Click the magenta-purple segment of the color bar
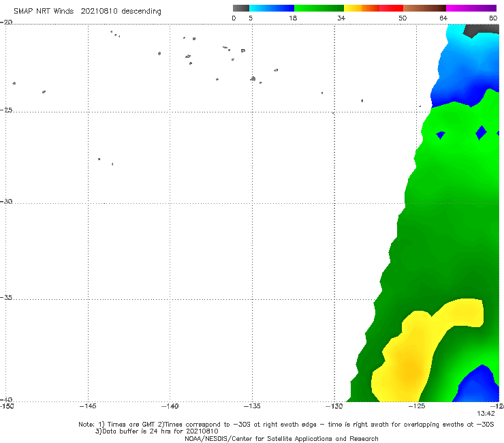The height and width of the screenshot is (443, 504). (471, 8)
